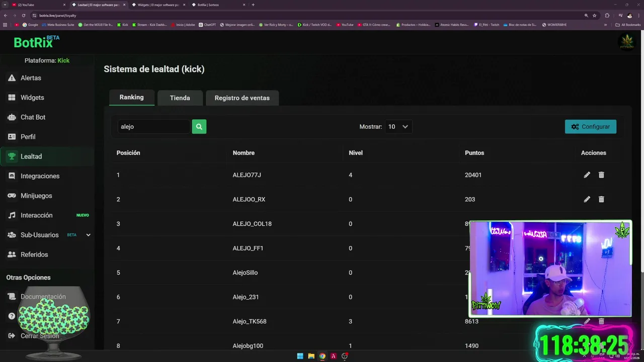
Task: Select the name ALEJO_COL18
Action: coord(252,224)
